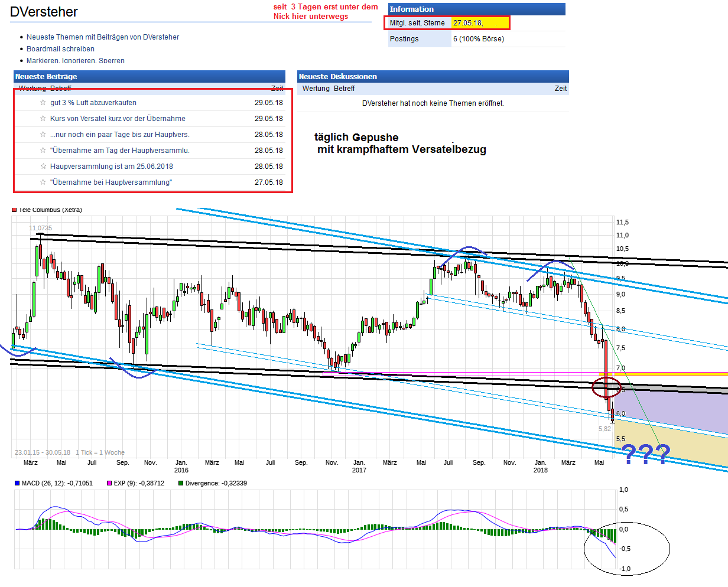Click the blue MACD legend marker

coord(18,483)
